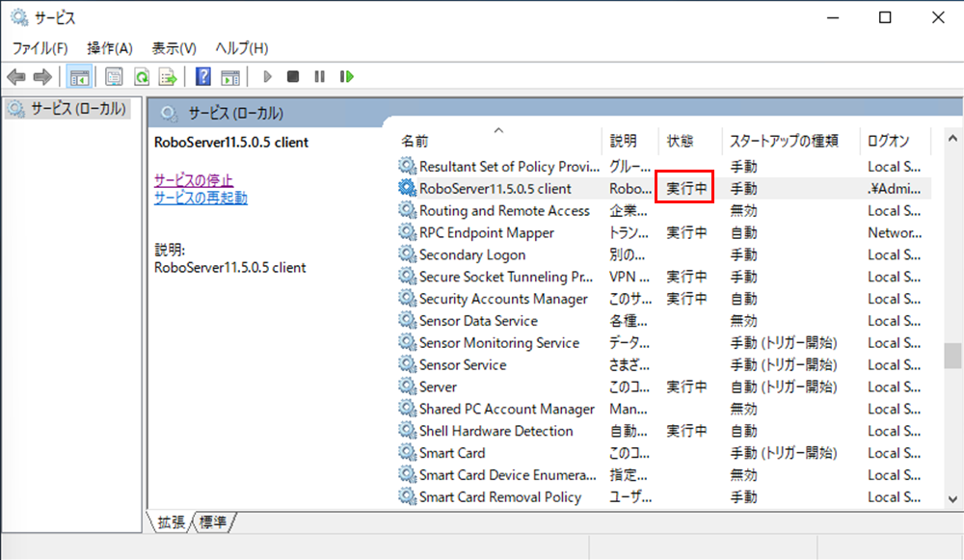Click the gear icon beside Sensor Monitoring Service
Viewport: 964px width, 560px height.
[407, 342]
